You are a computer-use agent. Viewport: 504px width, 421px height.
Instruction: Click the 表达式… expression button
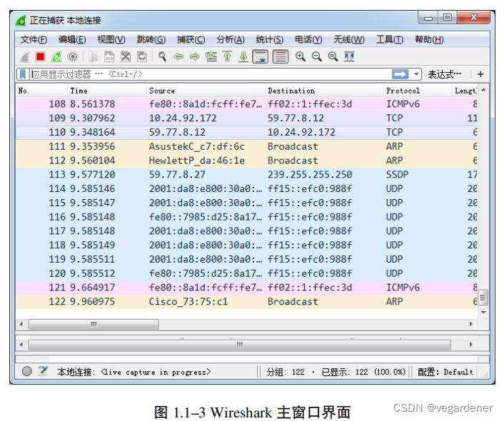click(445, 74)
